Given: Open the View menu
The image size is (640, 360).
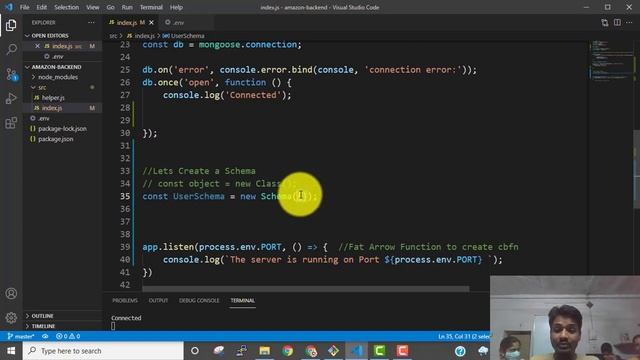Looking at the screenshot, I should (93, 7).
